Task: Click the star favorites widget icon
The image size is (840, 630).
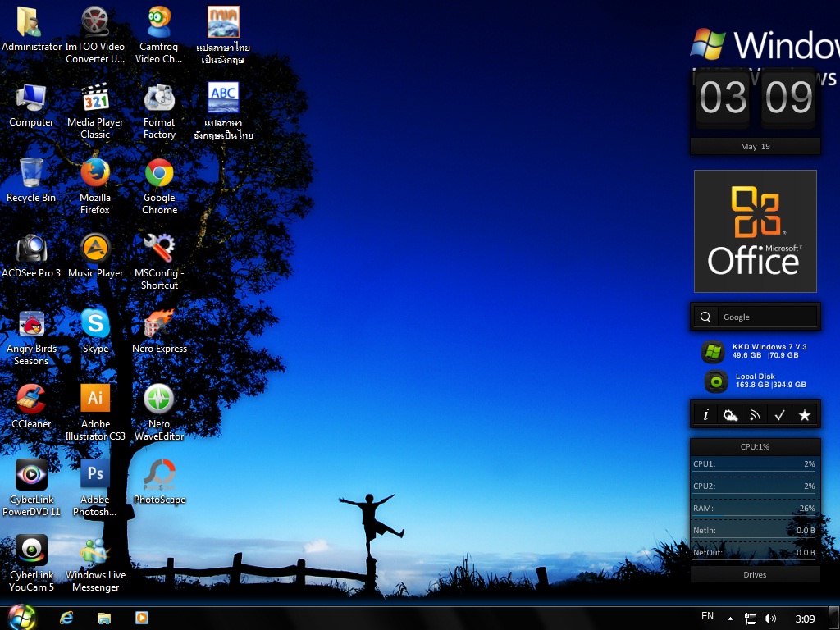Action: (x=804, y=414)
